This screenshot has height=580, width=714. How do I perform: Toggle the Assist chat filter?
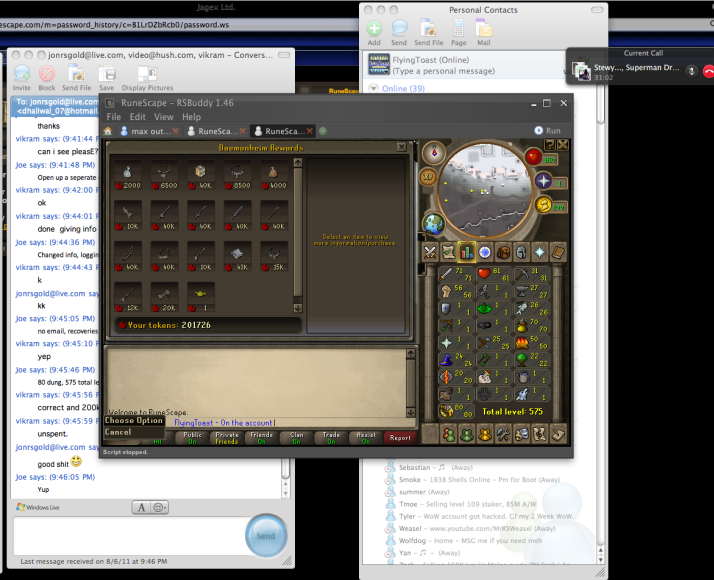[366, 438]
